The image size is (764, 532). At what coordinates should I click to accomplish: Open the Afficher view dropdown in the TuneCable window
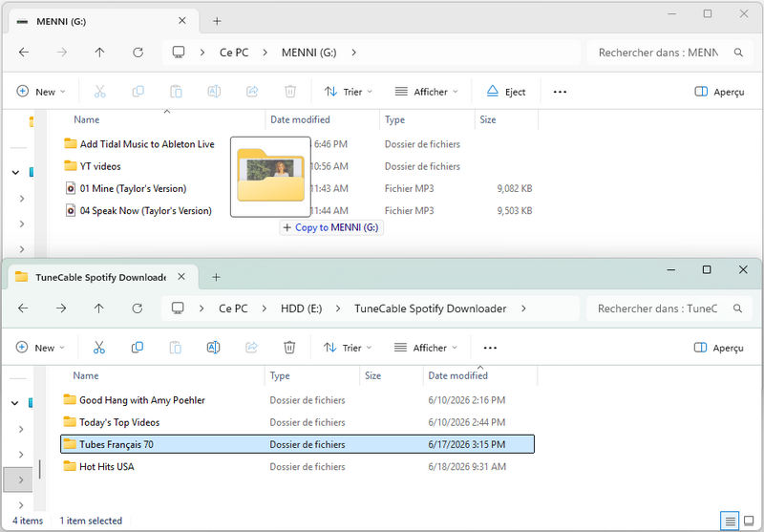coord(426,348)
